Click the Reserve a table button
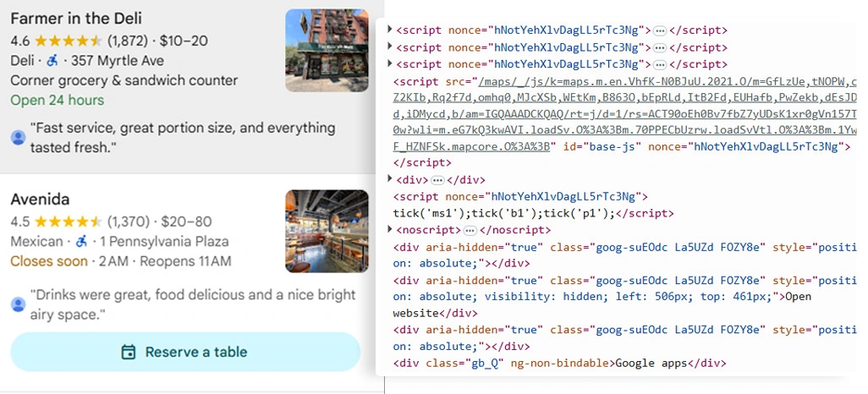The height and width of the screenshot is (394, 868). (185, 352)
